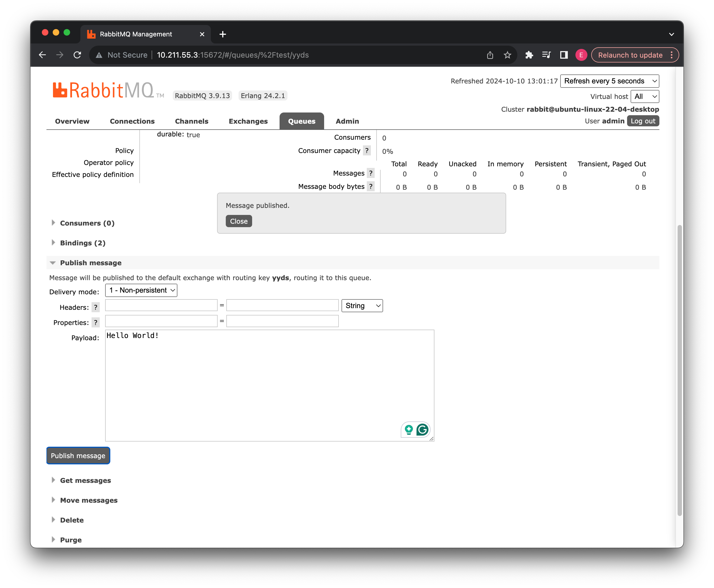Click the Message body bytes help icon
The height and width of the screenshot is (588, 714).
pyautogui.click(x=371, y=186)
